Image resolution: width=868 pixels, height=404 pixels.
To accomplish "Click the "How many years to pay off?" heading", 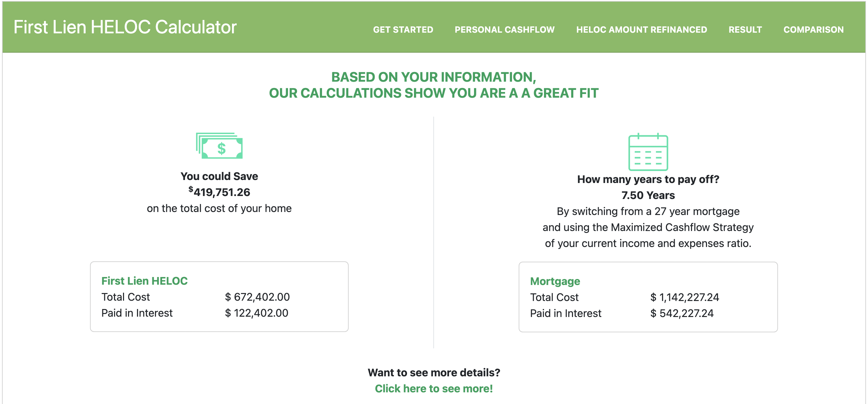I will 648,179.
